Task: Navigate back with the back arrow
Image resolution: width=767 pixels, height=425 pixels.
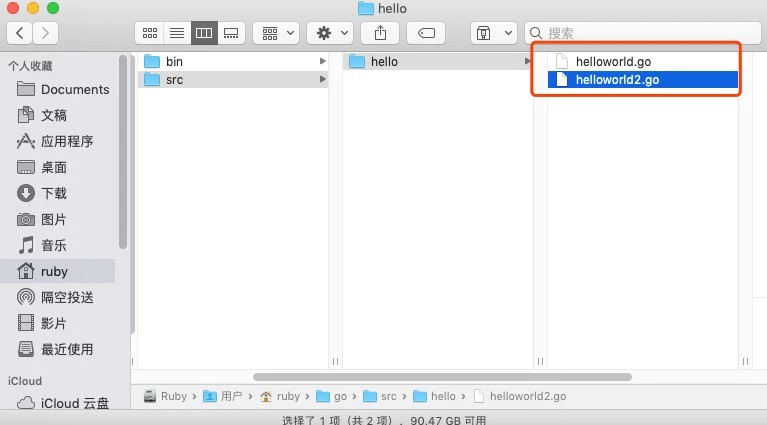Action: click(x=20, y=33)
